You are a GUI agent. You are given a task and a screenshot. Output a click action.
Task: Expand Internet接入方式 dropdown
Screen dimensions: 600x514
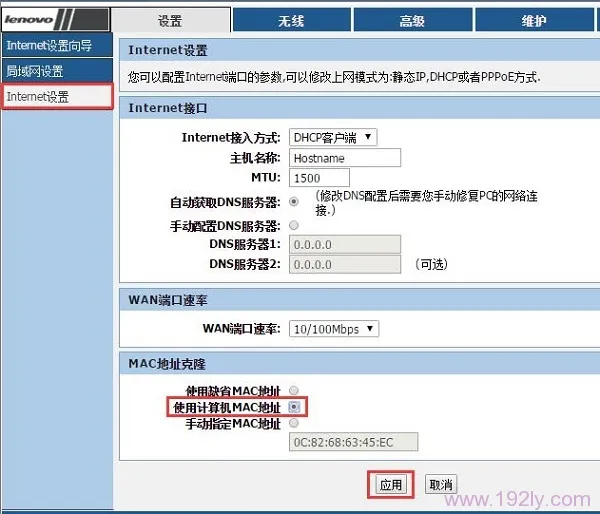(333, 137)
